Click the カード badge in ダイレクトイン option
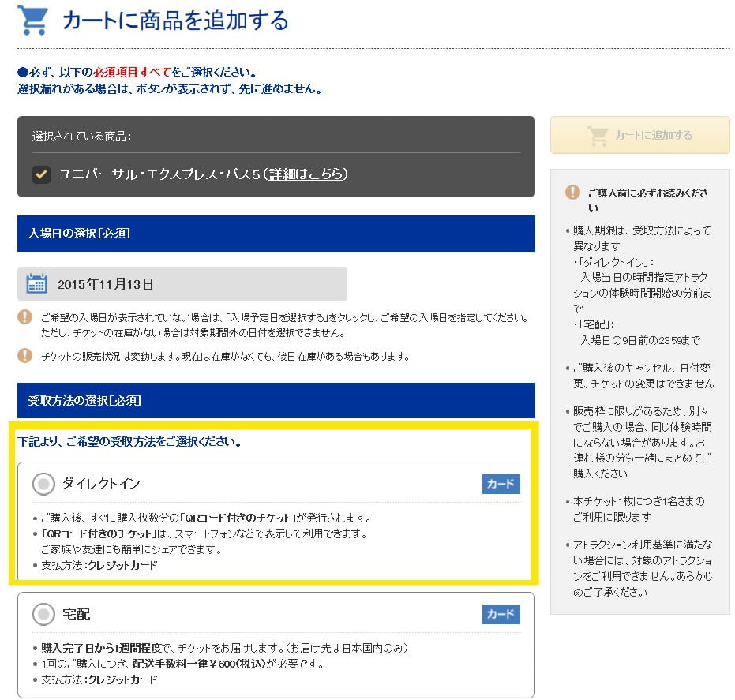The width and height of the screenshot is (735, 700). click(501, 484)
